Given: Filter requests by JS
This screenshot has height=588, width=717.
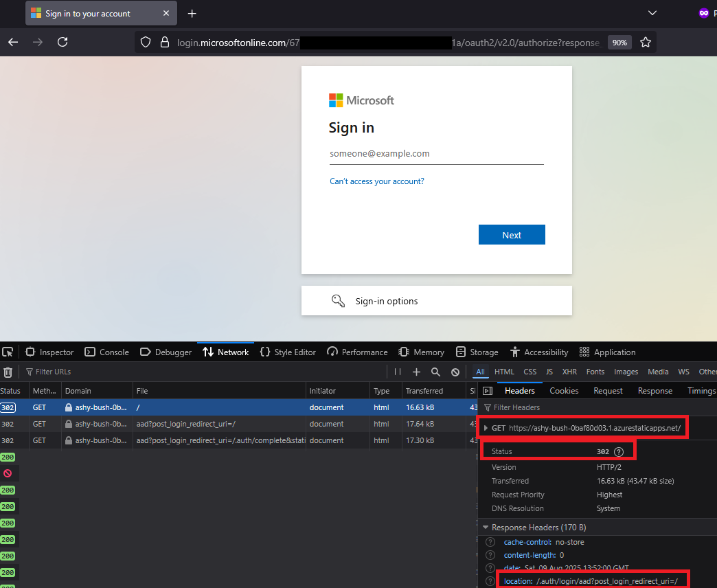Looking at the screenshot, I should click(x=549, y=372).
